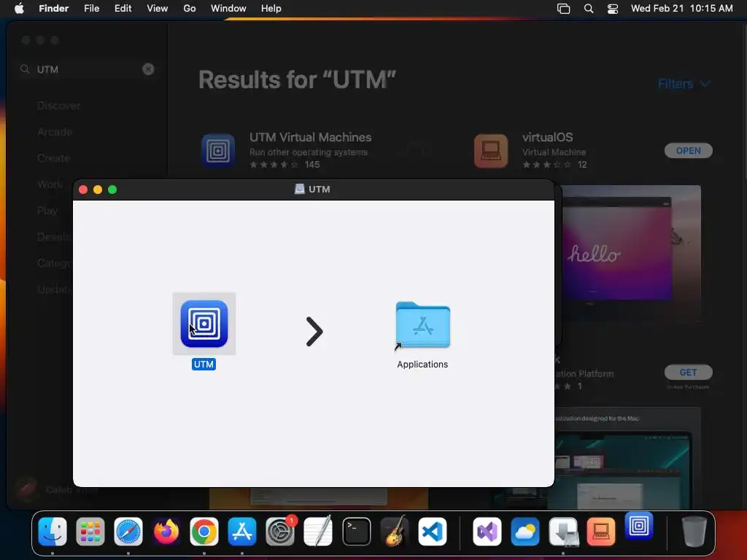Open virtualOS result title
The image size is (747, 560).
[547, 137]
